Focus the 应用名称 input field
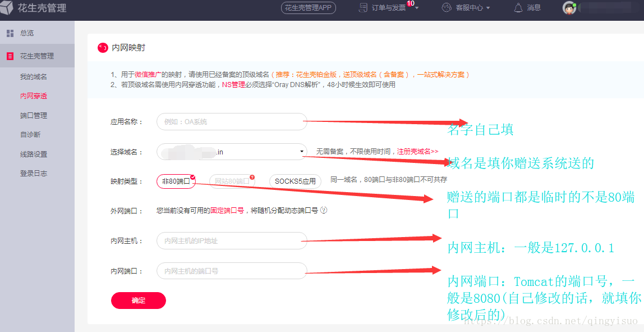Viewport: 644px width, 332px height. click(232, 121)
